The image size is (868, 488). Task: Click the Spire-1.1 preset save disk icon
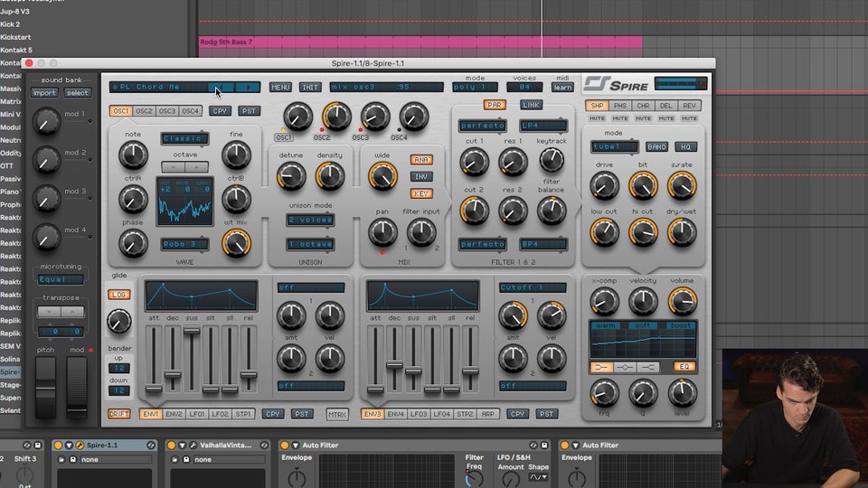(72, 459)
